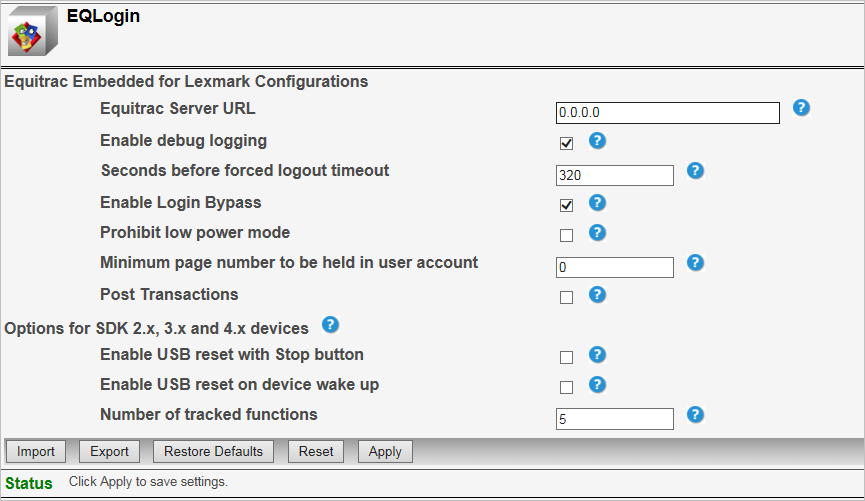Disable the debug logging checkbox
Image resolution: width=865 pixels, height=501 pixels.
pos(567,143)
